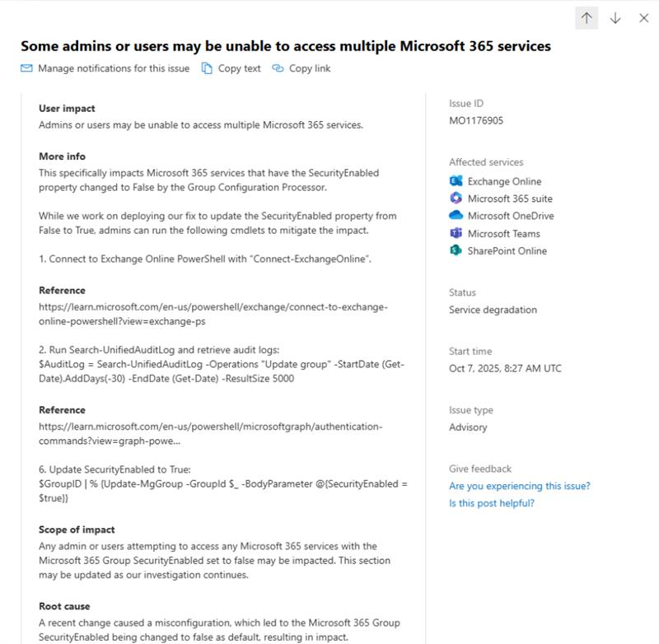Click the Advisory issue type value

[468, 427]
